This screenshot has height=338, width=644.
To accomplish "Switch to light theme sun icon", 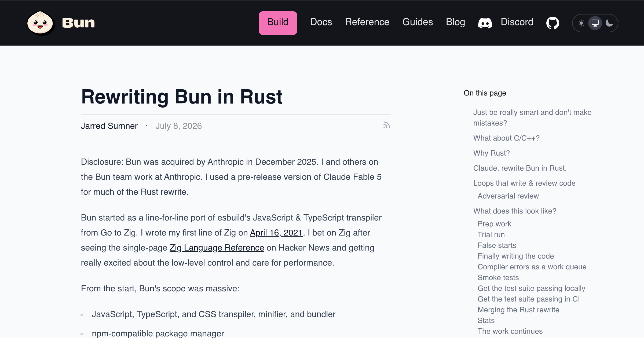I will tap(581, 23).
